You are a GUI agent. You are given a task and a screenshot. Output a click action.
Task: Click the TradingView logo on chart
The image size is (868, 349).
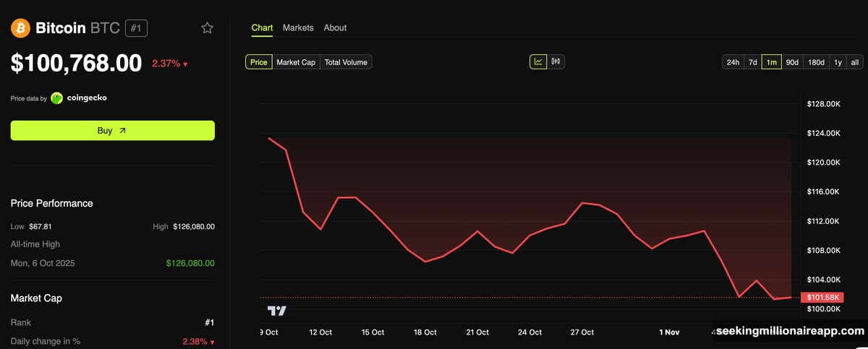click(277, 311)
